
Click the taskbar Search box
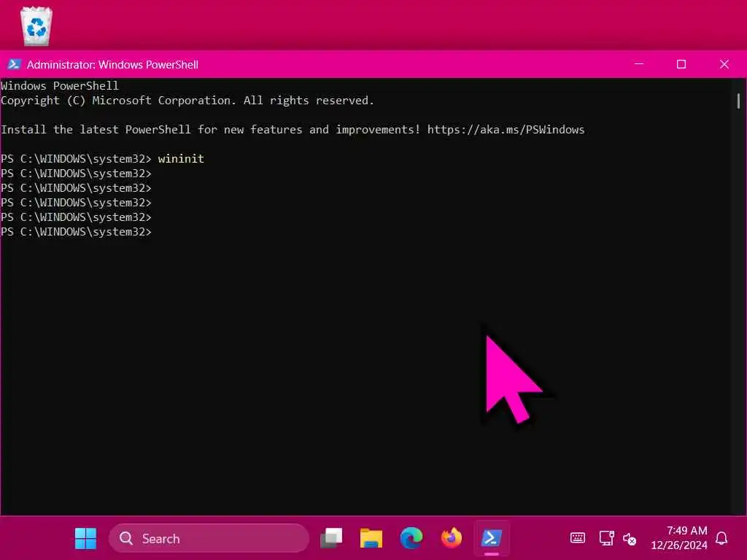(209, 539)
